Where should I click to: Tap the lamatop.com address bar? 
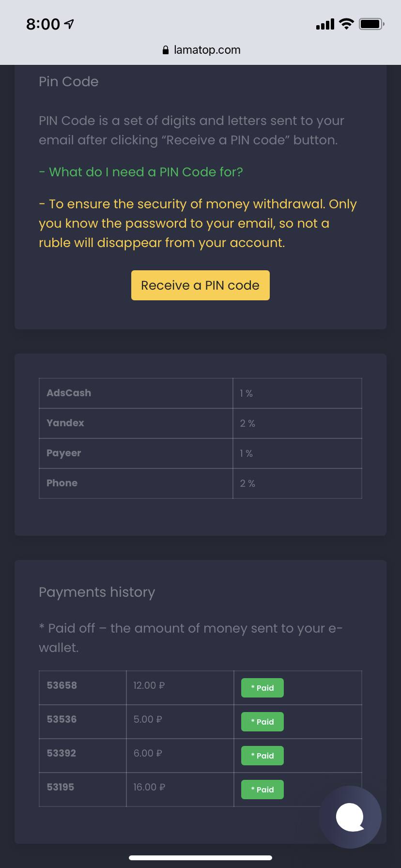207,50
